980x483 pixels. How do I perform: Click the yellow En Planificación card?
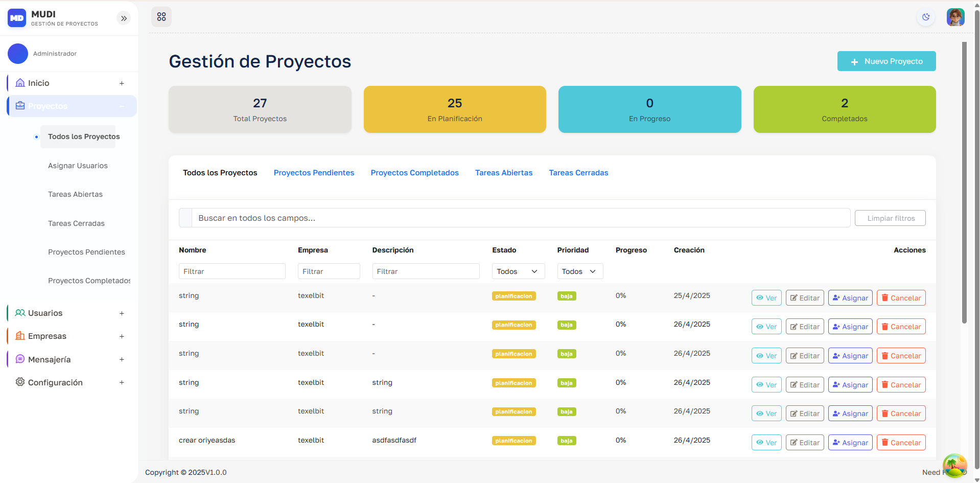(454, 109)
